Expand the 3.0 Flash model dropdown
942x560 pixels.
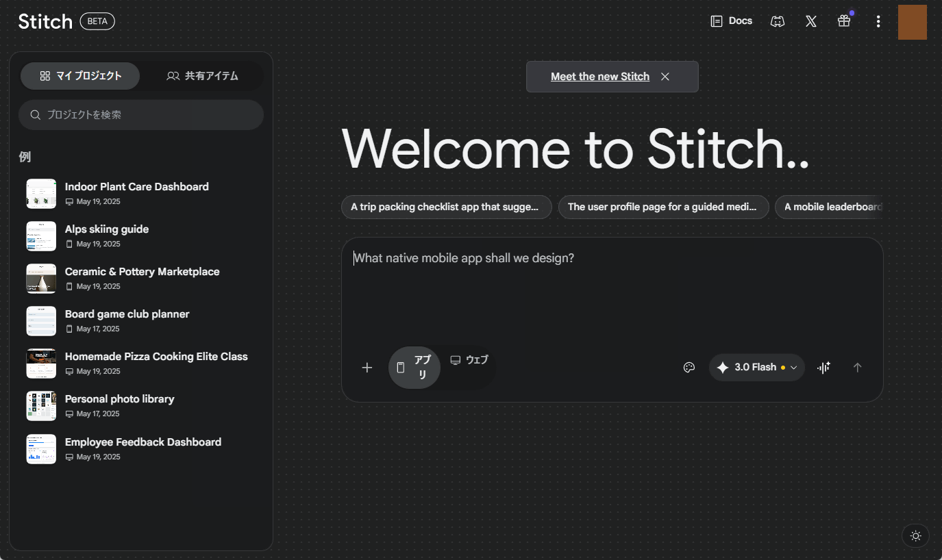[x=757, y=368]
